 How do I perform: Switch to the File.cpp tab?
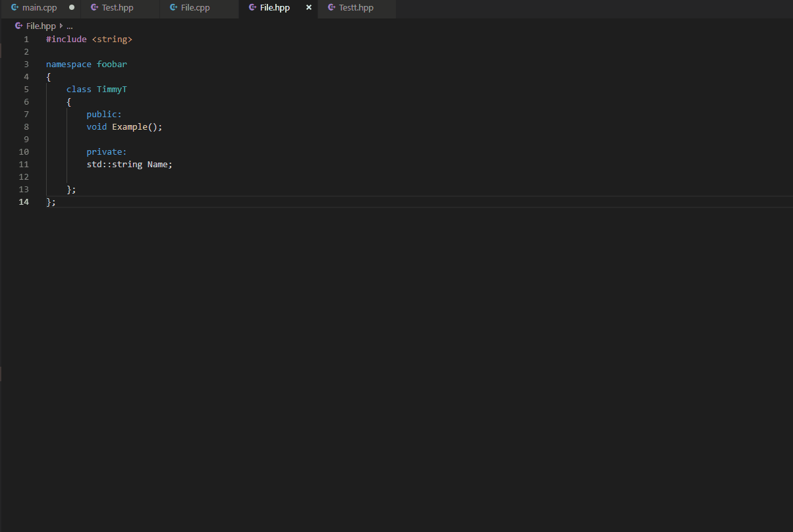[196, 8]
